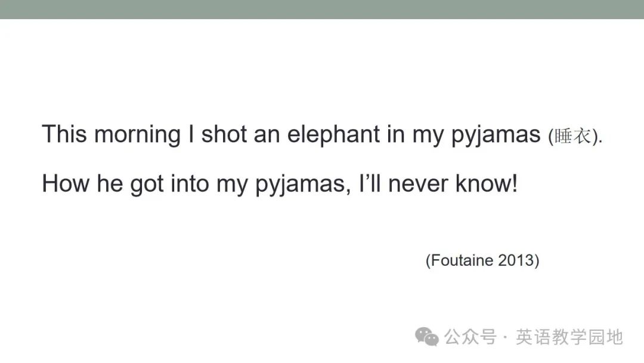Click the contraction "I'll" in second sentence
Viewport: 644px width, 363px height.
370,183
